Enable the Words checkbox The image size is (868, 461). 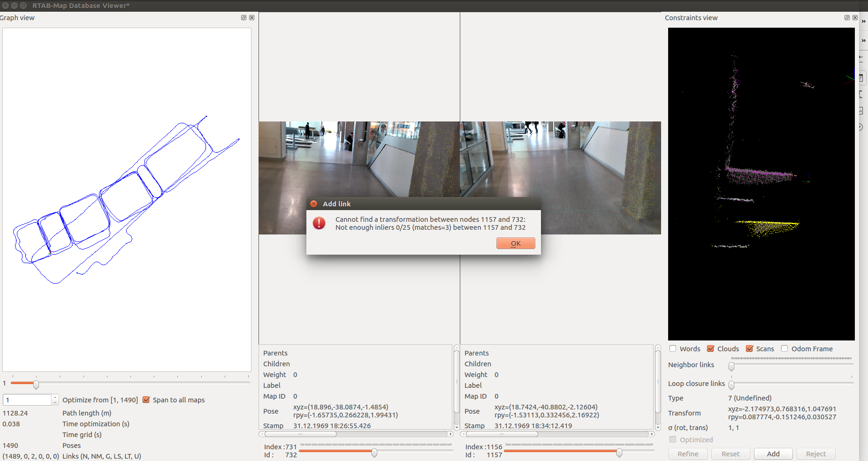pos(673,348)
